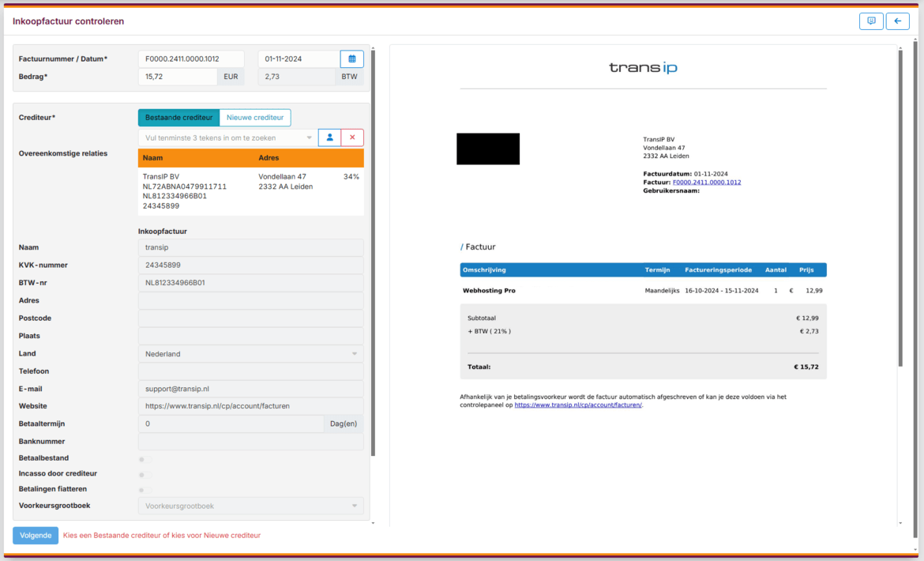Focus the invoice date field 01-11-2024
This screenshot has height=561, width=924.
[299, 59]
